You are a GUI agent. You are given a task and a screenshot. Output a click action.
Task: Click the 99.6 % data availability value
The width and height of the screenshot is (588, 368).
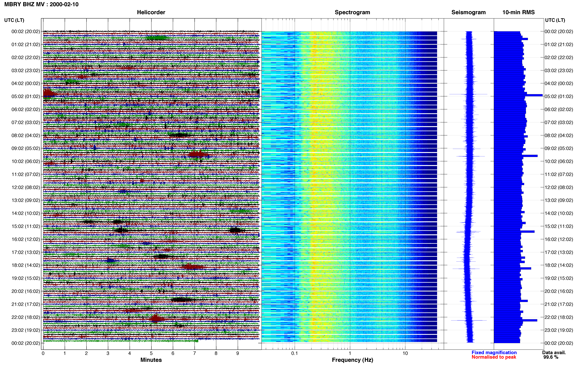click(551, 357)
